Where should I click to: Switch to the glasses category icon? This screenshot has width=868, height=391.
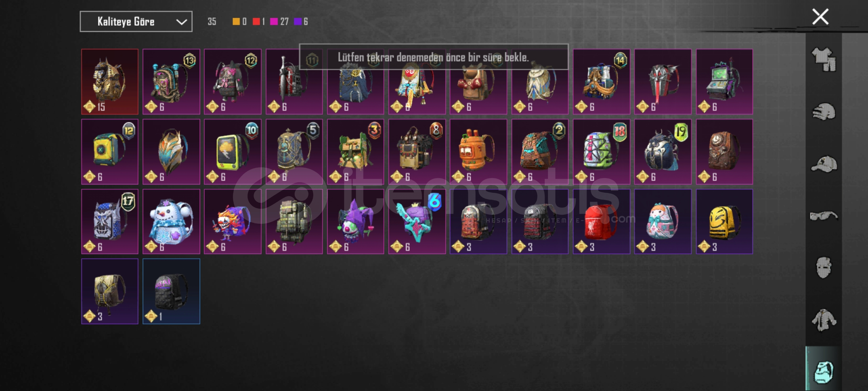[824, 216]
